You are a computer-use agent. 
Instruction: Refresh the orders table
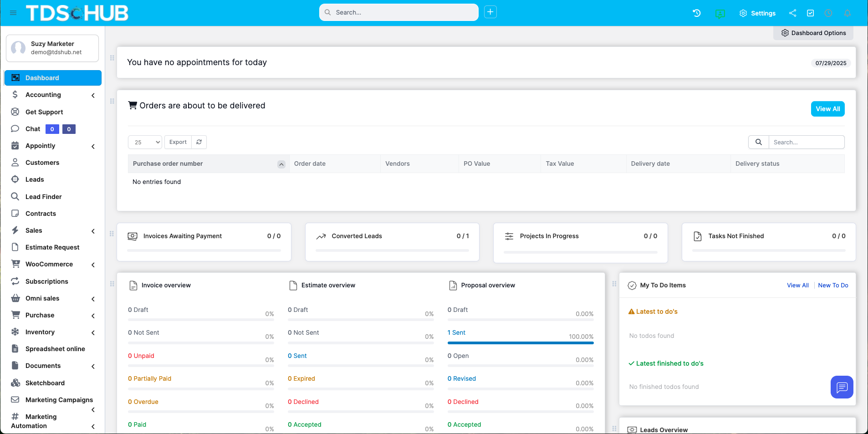[199, 142]
